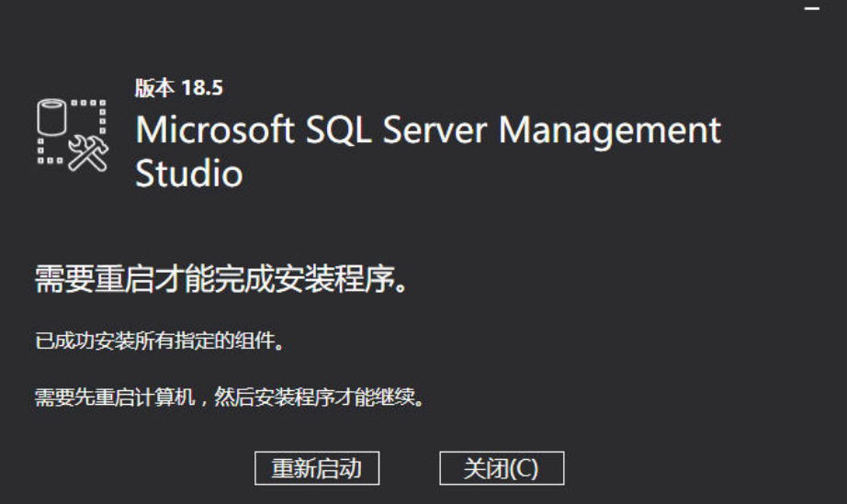The height and width of the screenshot is (504, 847).
Task: Click the database cylinder in the logo
Action: pyautogui.click(x=51, y=117)
